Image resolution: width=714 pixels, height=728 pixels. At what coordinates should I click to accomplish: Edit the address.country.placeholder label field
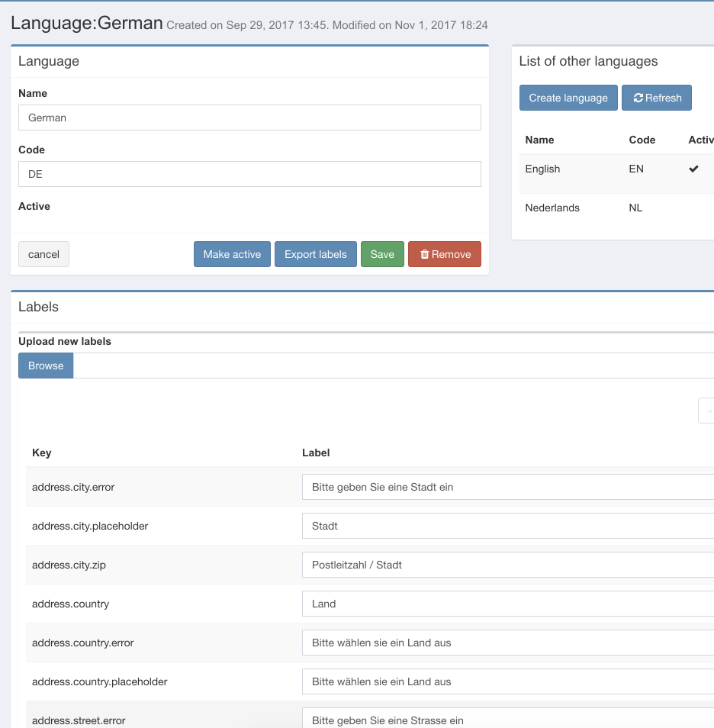tap(508, 682)
